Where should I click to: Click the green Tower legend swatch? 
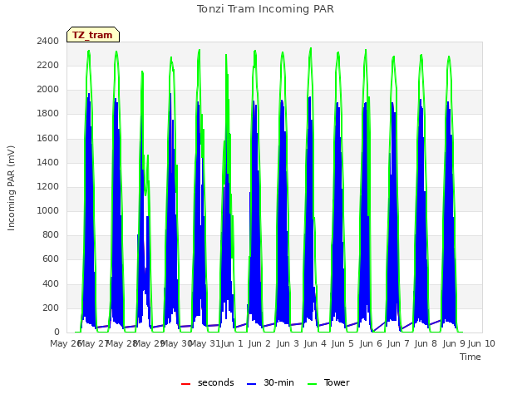click(312, 384)
